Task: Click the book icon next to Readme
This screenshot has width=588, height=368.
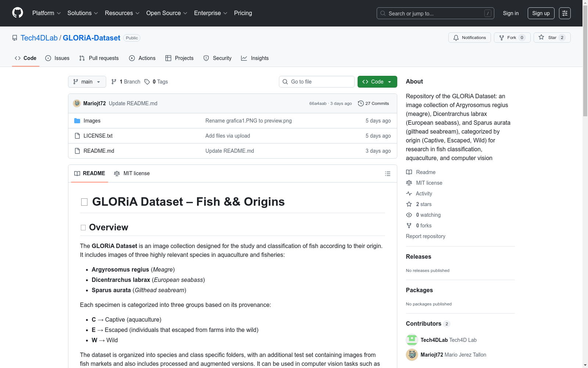Action: coord(409,172)
